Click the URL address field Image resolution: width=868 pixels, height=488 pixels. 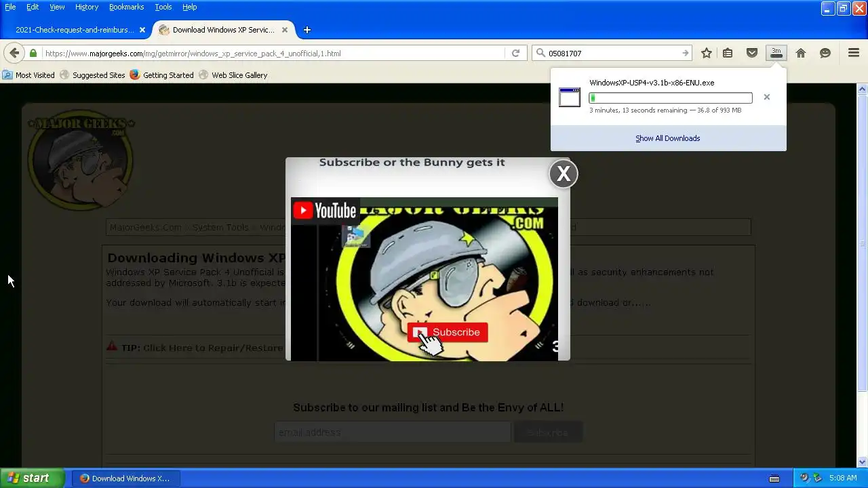coord(273,53)
